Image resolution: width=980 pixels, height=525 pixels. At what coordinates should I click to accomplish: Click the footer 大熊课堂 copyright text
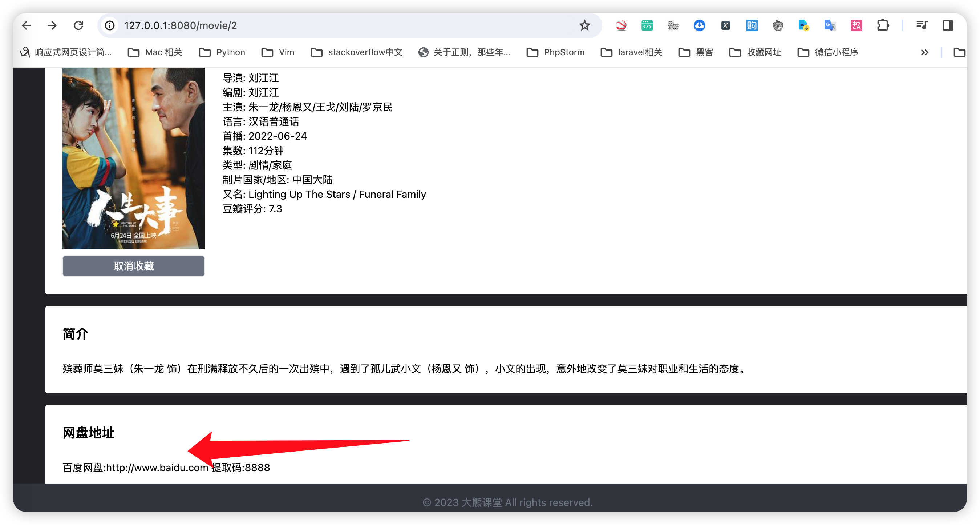[507, 502]
